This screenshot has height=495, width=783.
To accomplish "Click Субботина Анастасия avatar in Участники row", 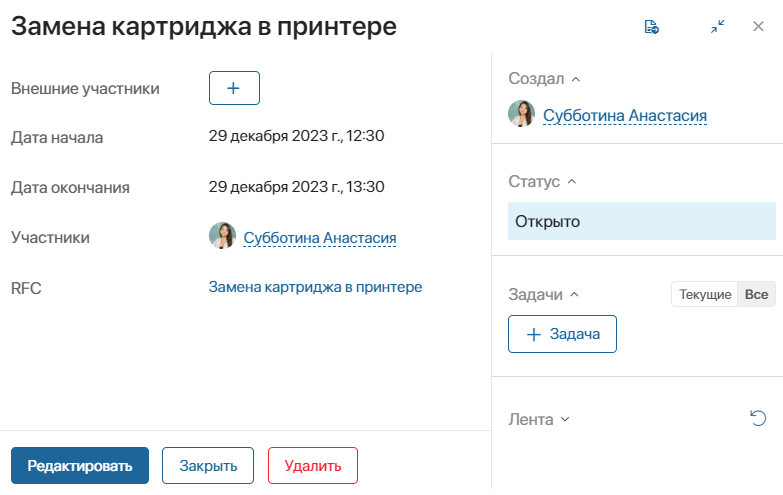I will click(222, 236).
